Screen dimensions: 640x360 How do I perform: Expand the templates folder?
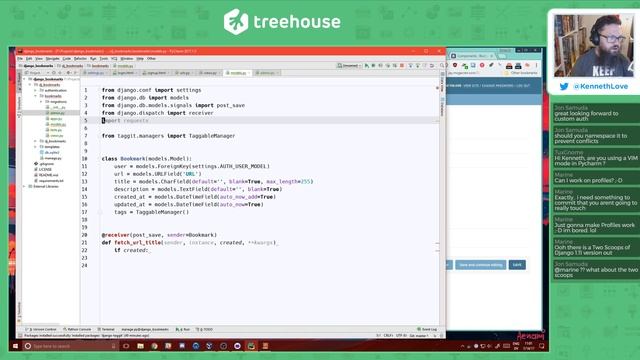[36, 147]
